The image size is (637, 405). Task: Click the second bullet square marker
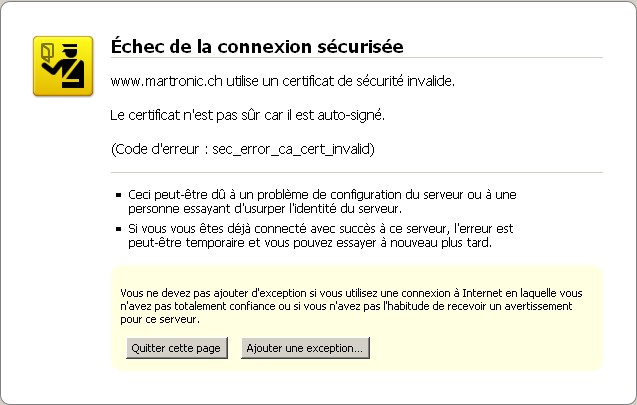[118, 230]
